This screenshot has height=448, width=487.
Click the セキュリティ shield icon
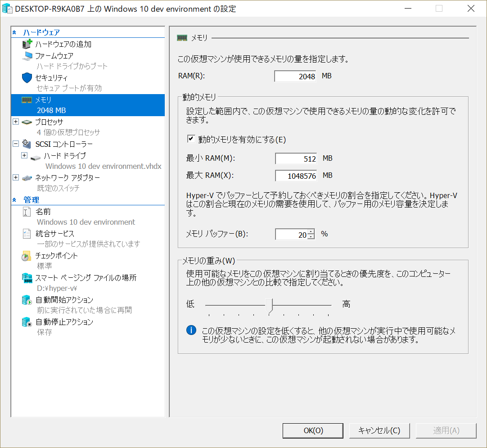point(26,77)
